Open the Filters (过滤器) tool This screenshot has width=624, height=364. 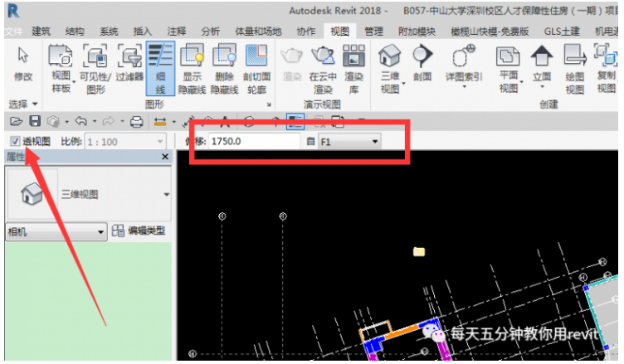click(x=129, y=63)
